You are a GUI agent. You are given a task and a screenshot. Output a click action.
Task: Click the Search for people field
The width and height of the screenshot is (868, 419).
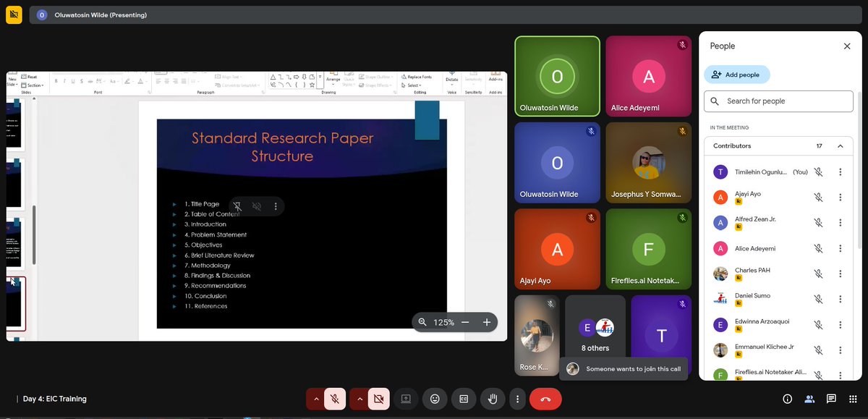coord(778,101)
